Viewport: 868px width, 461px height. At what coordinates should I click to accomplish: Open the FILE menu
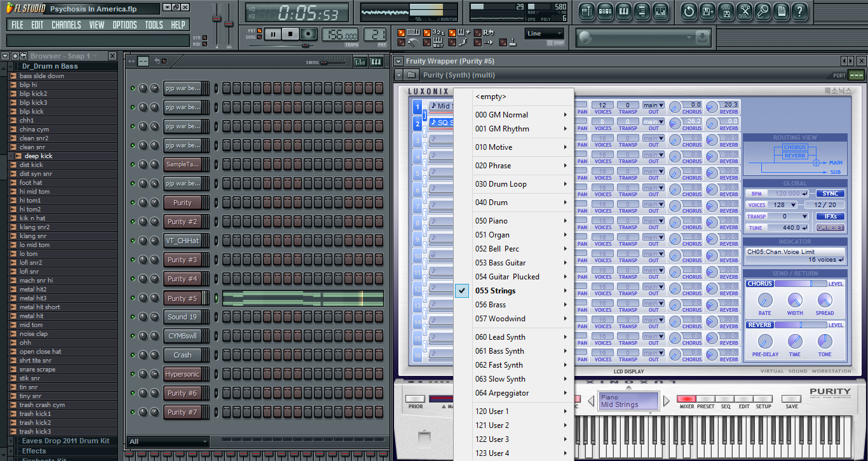point(17,25)
